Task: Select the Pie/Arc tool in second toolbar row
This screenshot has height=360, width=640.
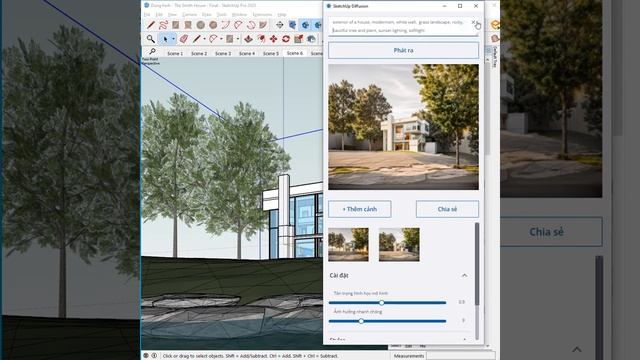Action: coord(213,39)
